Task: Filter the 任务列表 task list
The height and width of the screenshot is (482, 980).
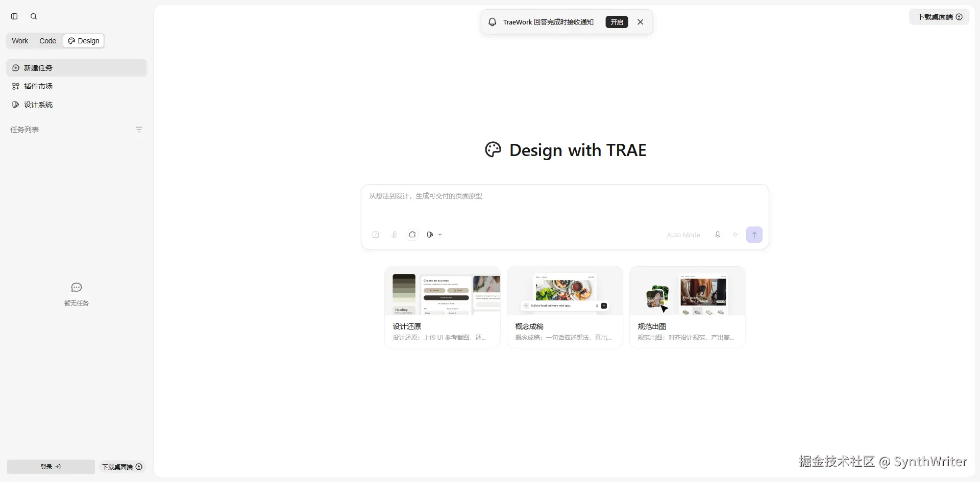Action: (139, 130)
